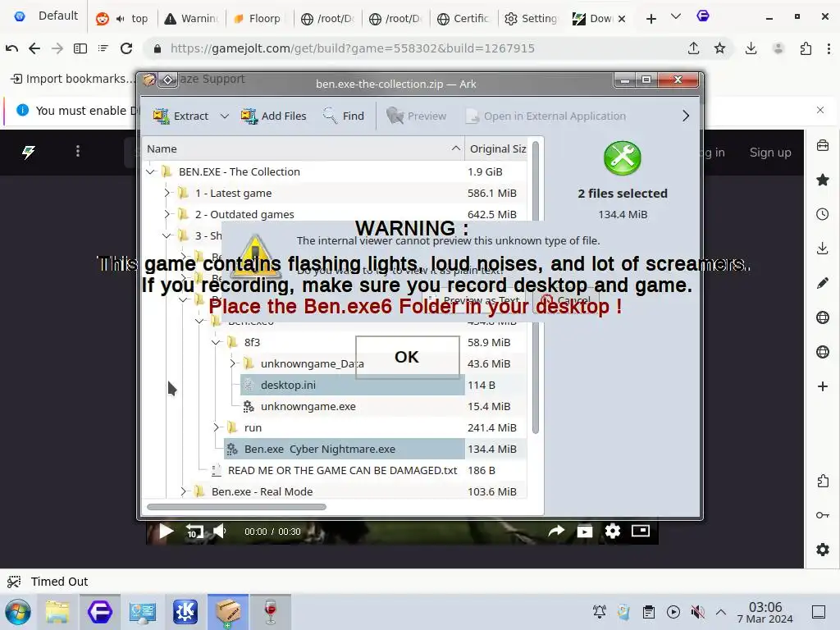
Task: Click Sign up on Game Jolt page
Action: [770, 152]
